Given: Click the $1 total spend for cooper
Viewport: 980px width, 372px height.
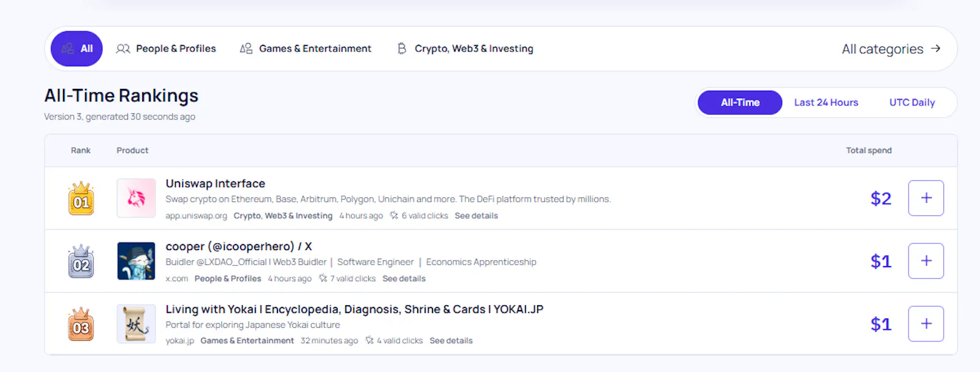Looking at the screenshot, I should [881, 262].
